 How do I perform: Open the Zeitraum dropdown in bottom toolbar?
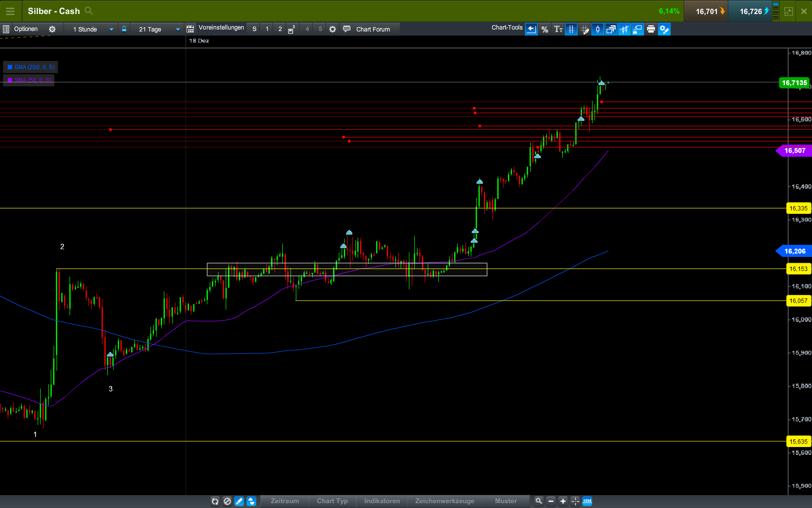point(284,501)
